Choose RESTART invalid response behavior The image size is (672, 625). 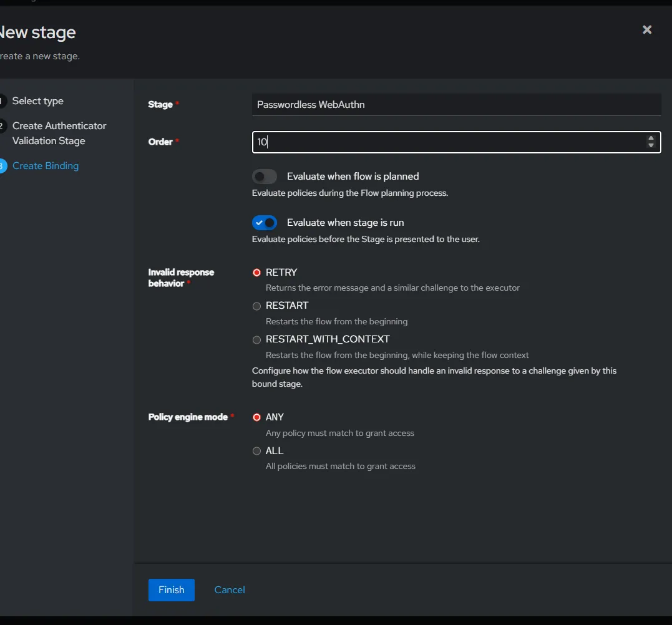click(x=256, y=306)
